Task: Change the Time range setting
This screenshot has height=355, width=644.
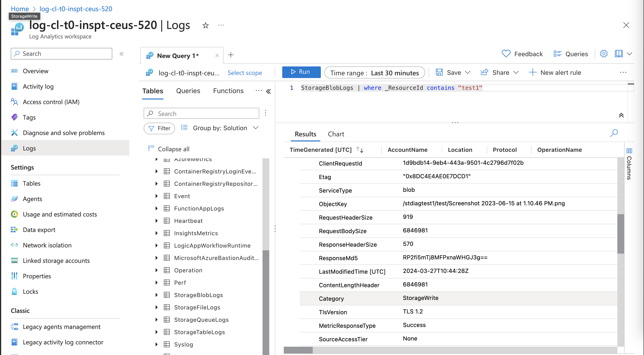Action: (x=375, y=72)
